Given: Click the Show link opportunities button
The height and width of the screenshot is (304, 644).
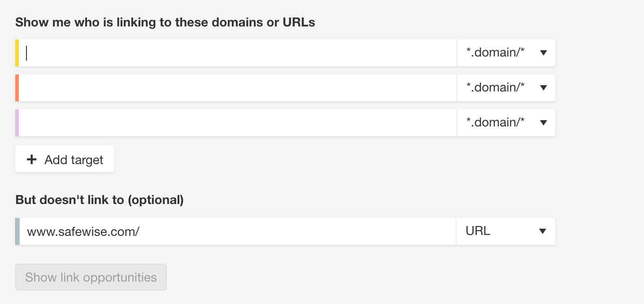Looking at the screenshot, I should [91, 277].
